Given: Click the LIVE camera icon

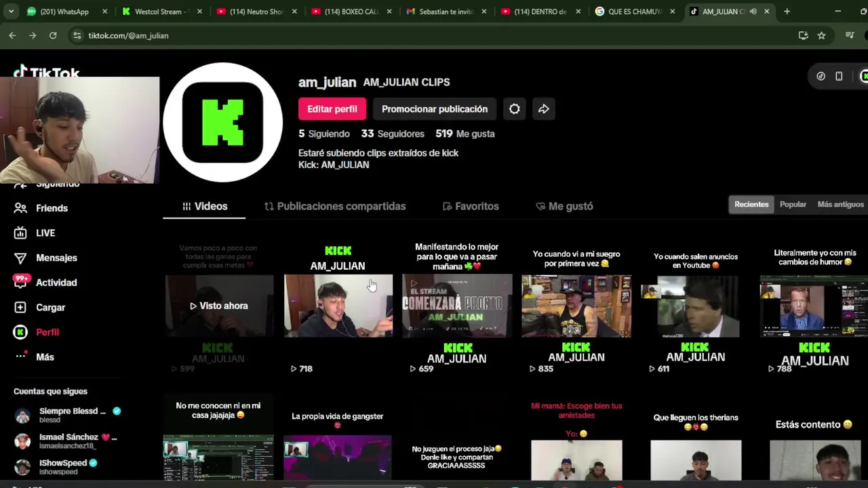Looking at the screenshot, I should pos(20,232).
